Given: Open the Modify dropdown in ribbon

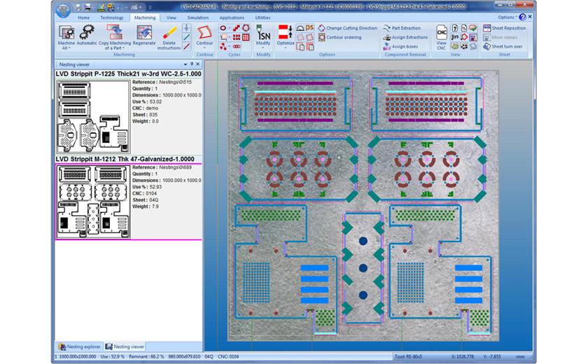Looking at the screenshot, I should [x=262, y=47].
